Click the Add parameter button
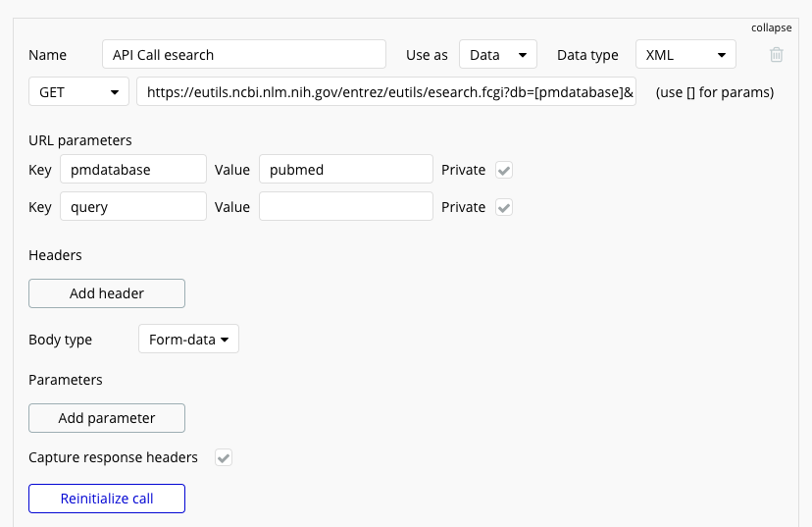Screen dimensions: 812x527 point(107,418)
